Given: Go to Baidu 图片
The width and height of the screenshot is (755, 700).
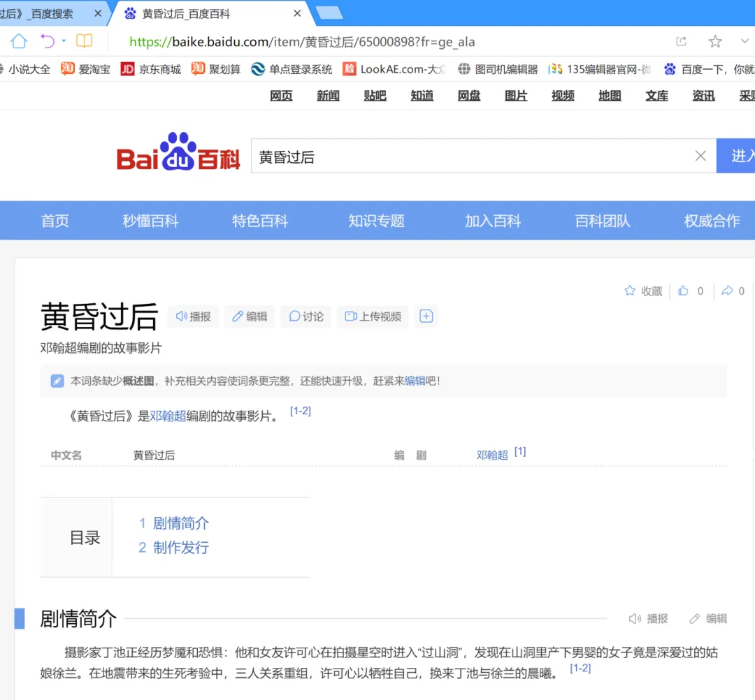Looking at the screenshot, I should pos(516,96).
